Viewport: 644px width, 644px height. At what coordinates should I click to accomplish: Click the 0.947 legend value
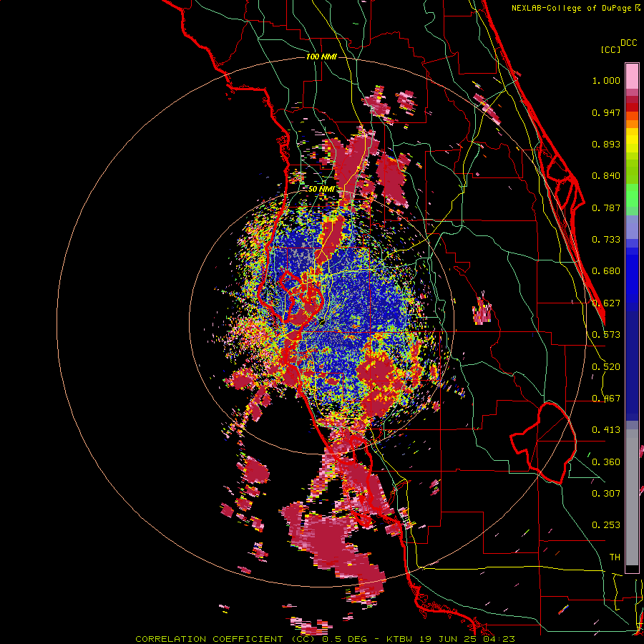(x=606, y=112)
